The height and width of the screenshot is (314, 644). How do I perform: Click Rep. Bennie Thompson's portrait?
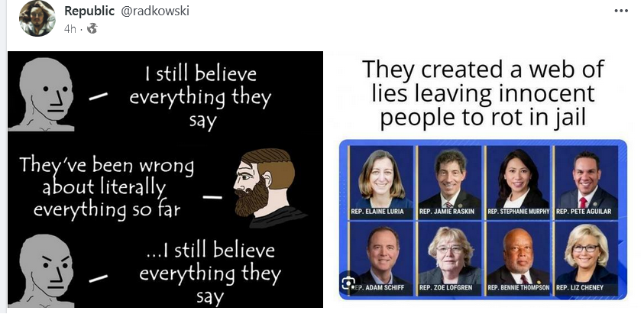pyautogui.click(x=518, y=257)
